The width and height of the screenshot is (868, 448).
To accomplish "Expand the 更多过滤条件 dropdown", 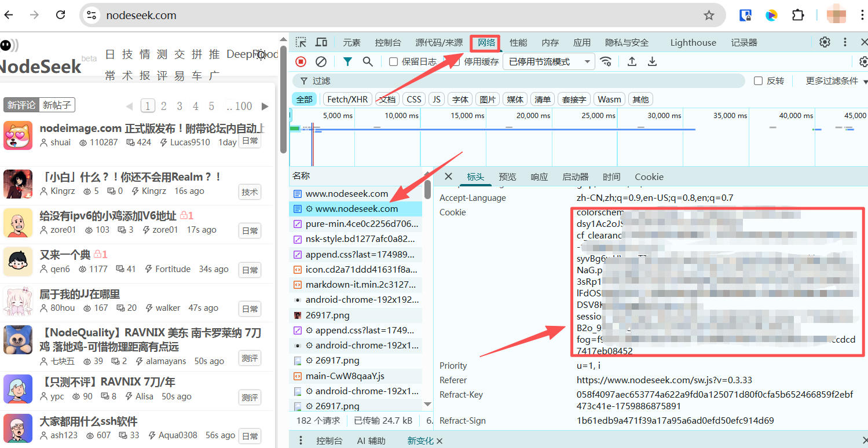I will 836,81.
